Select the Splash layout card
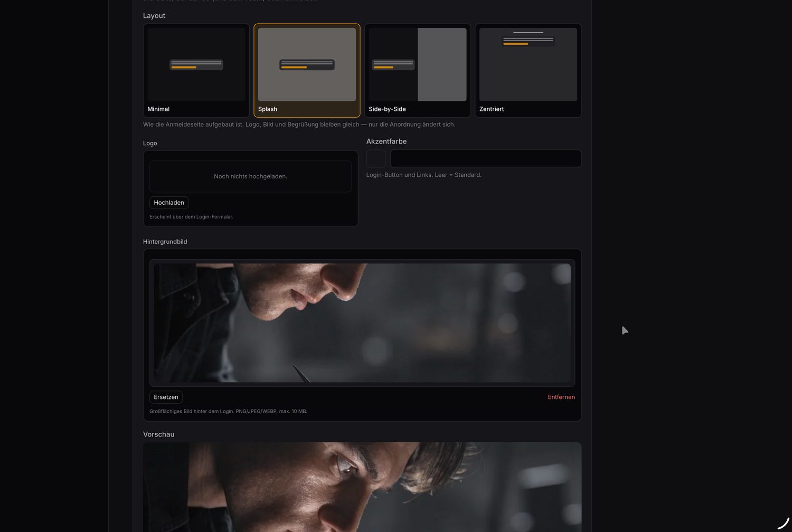 point(307,70)
